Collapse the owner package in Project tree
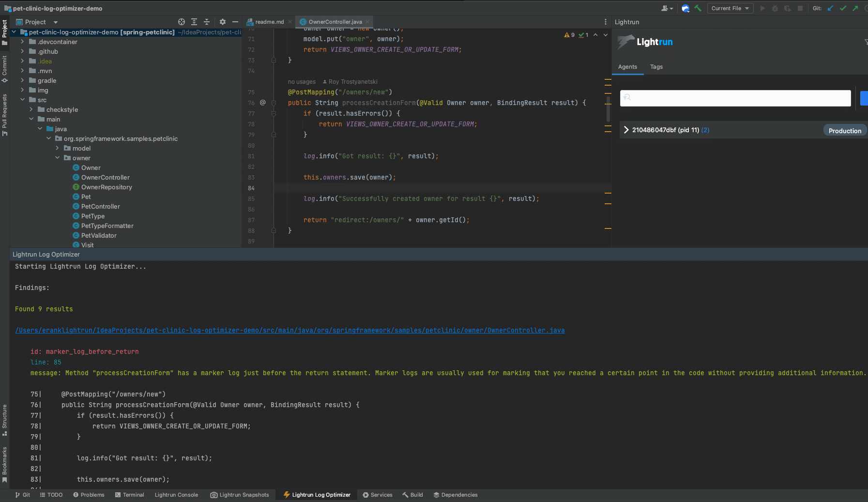 coord(57,157)
